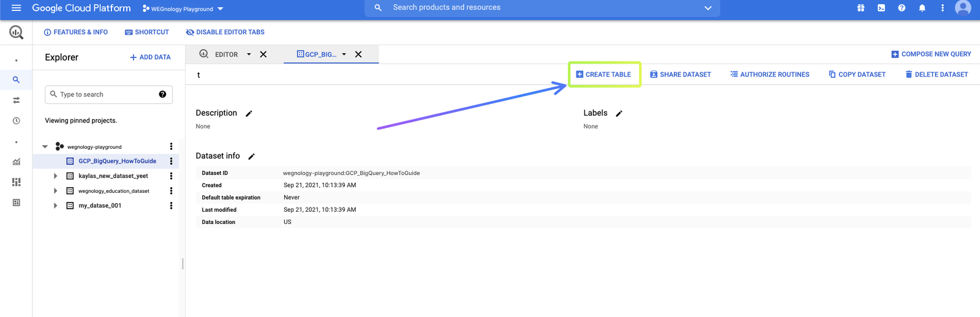Click the Dataset ID value text
This screenshot has width=980, height=317.
352,173
